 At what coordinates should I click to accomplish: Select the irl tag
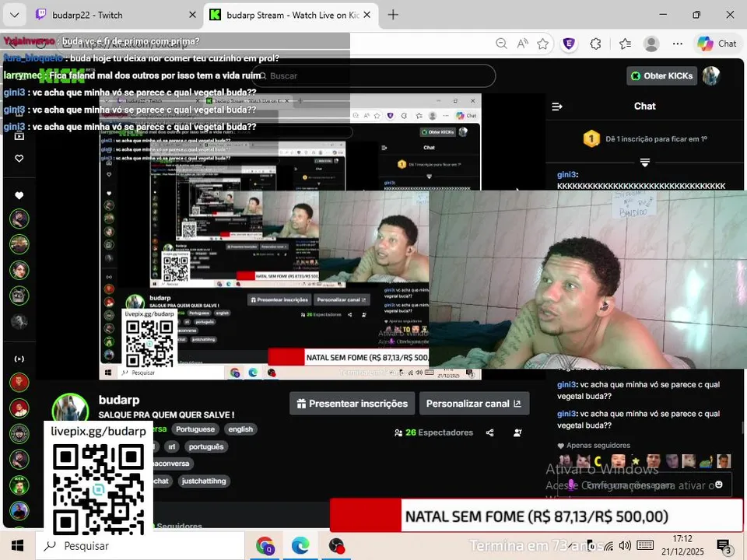tap(171, 446)
